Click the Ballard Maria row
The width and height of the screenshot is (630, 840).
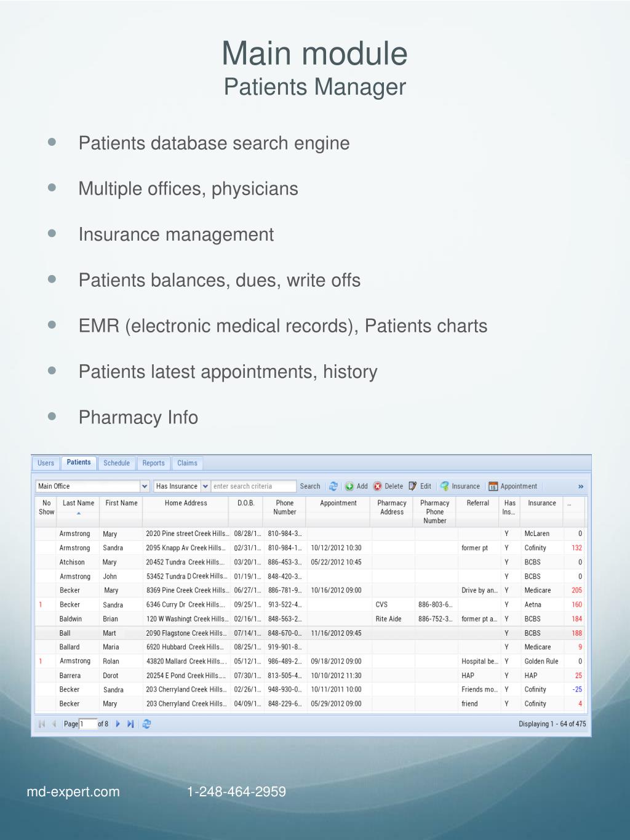[310, 647]
